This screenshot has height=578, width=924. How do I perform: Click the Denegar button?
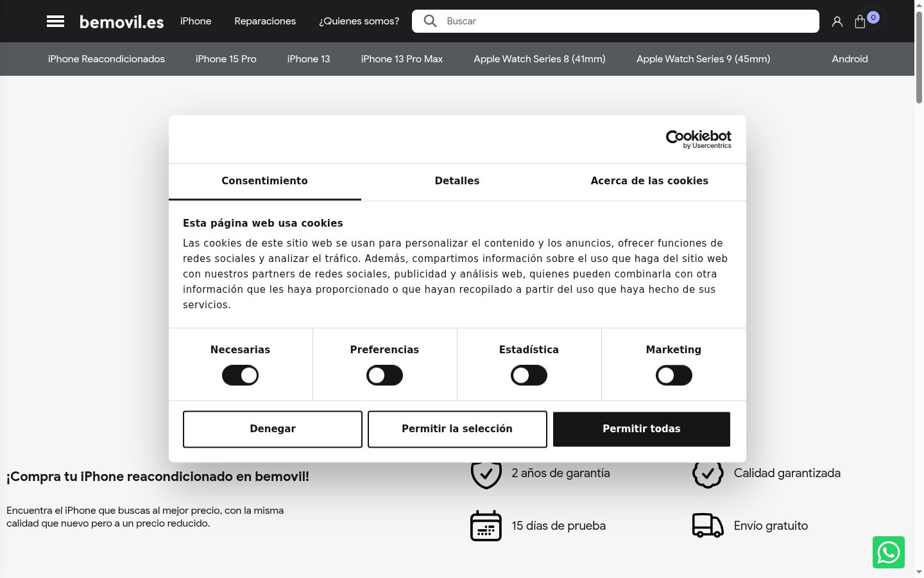273,429
